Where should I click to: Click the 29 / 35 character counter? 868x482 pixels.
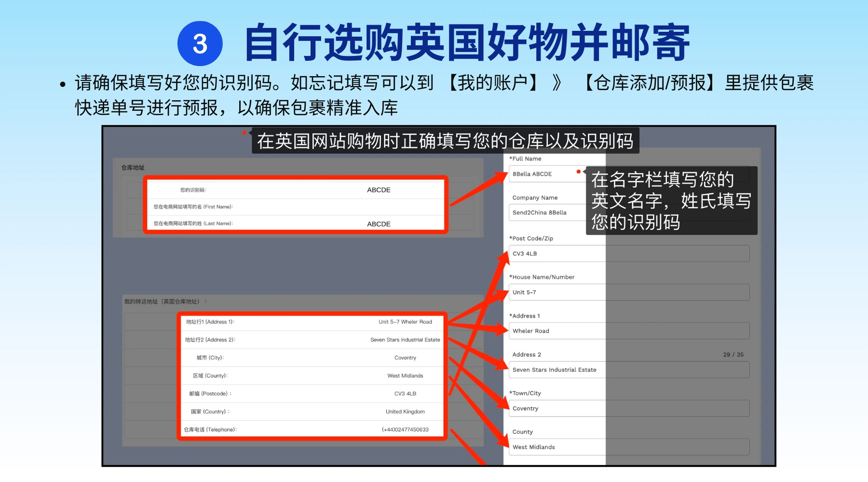click(733, 355)
